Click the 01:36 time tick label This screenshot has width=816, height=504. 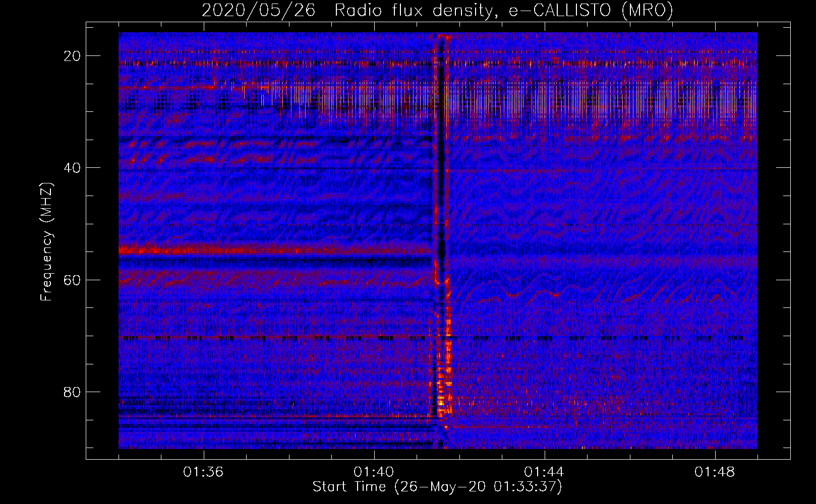[x=204, y=472]
